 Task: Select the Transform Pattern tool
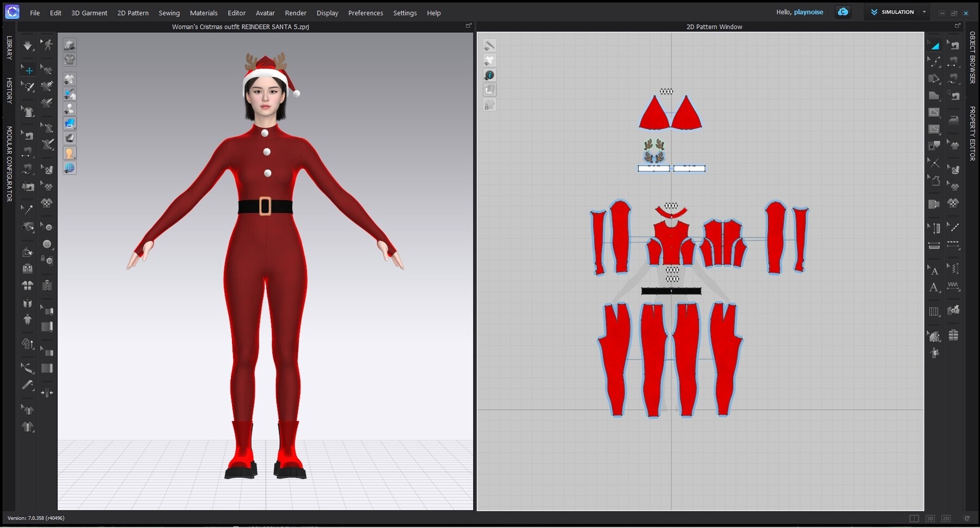tap(935, 46)
